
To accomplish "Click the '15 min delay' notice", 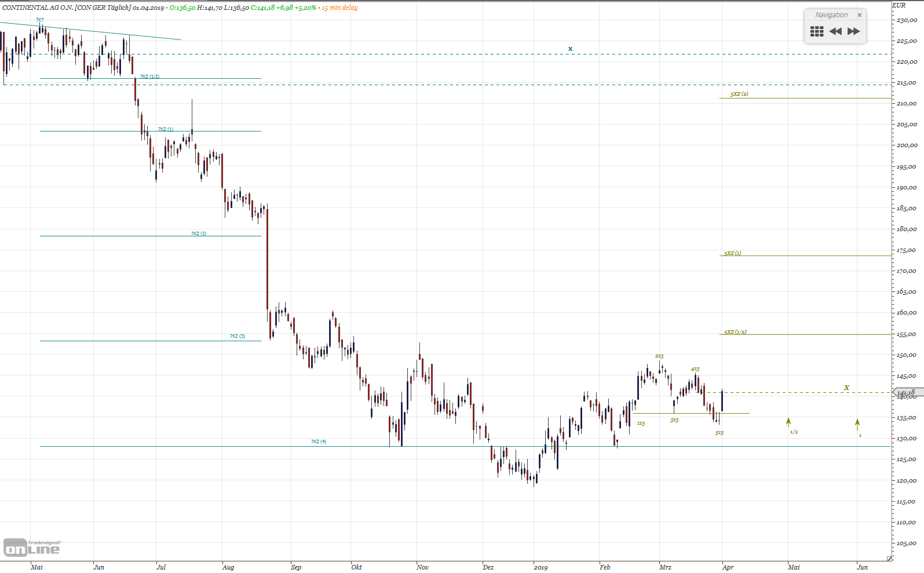I will click(x=339, y=8).
